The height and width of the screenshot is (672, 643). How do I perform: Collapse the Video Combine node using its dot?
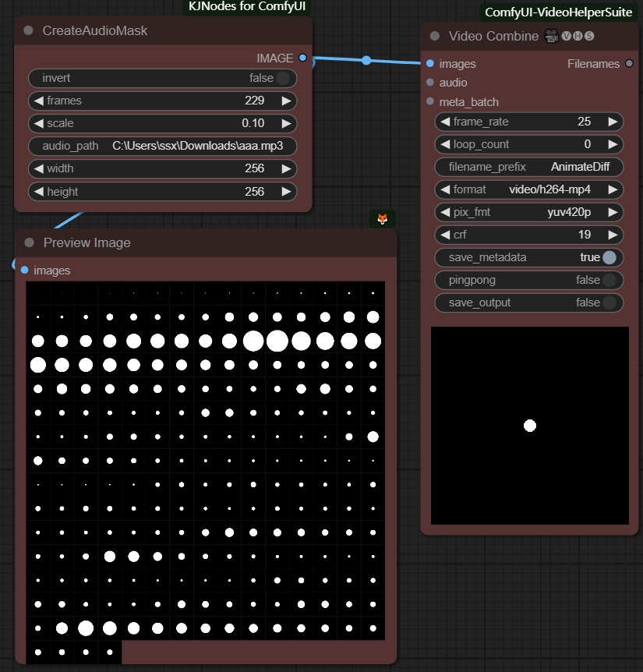click(x=435, y=36)
